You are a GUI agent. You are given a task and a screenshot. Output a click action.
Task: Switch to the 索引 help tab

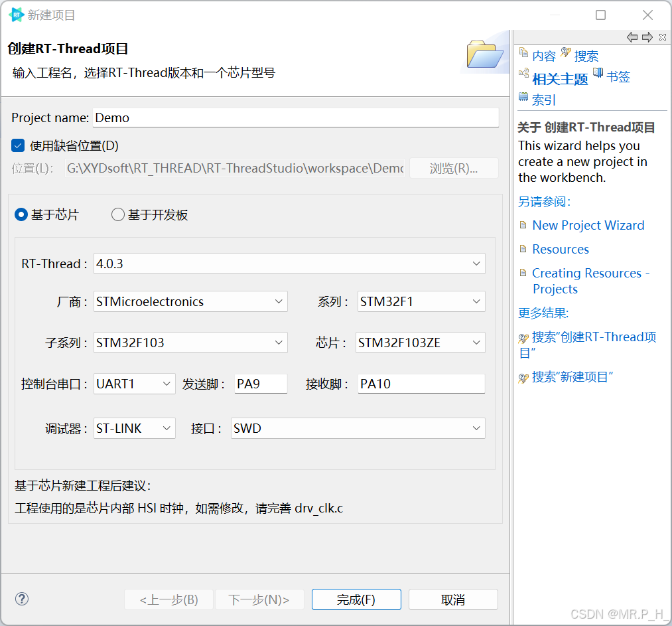click(543, 100)
